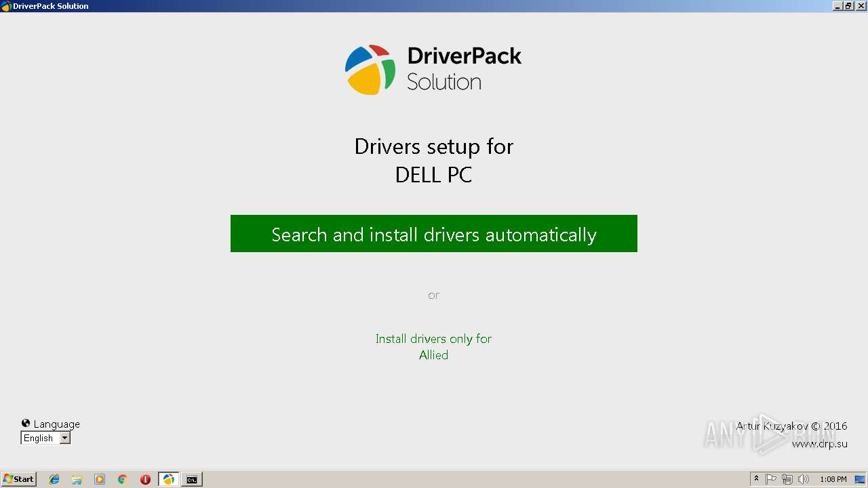Show hidden system tray icons
The width and height of the screenshot is (868, 488).
756,479
